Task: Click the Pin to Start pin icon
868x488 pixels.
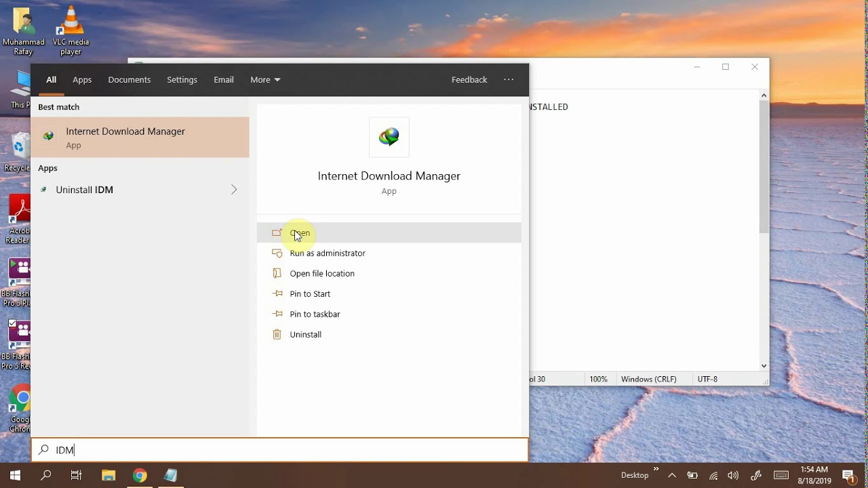Action: pos(277,293)
